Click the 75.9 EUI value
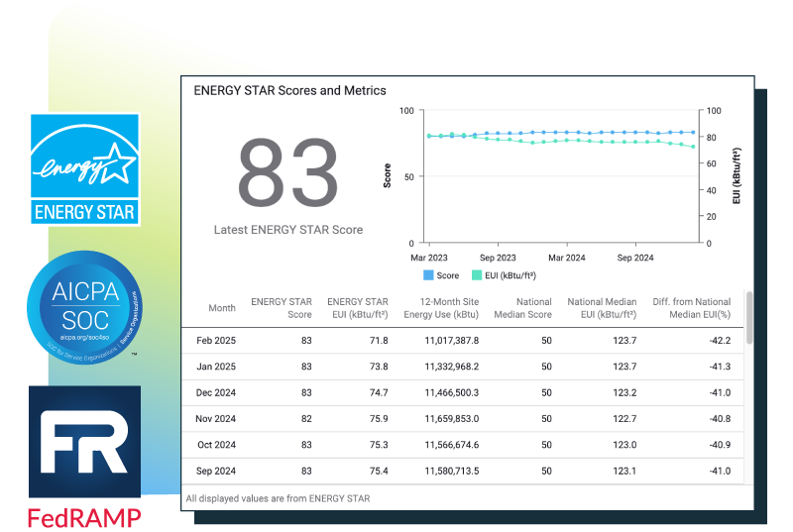Screen dimensions: 793x532 click(379, 419)
